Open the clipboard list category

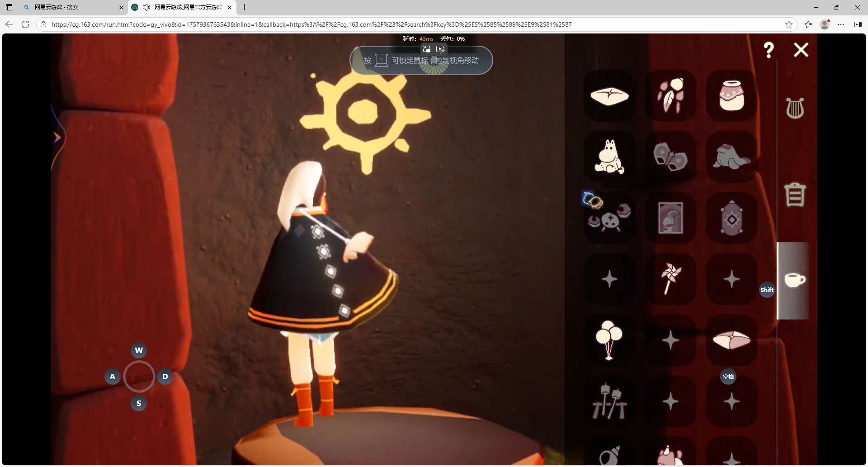tap(795, 195)
